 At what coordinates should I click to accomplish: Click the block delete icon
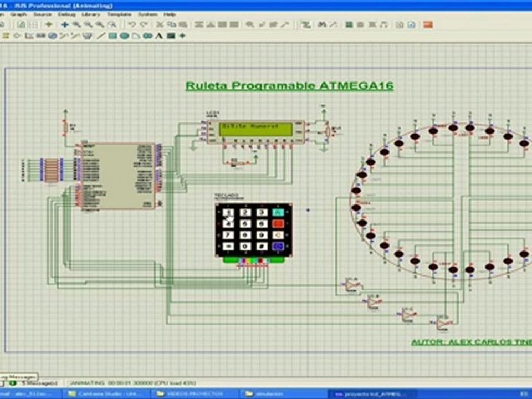tap(234, 24)
